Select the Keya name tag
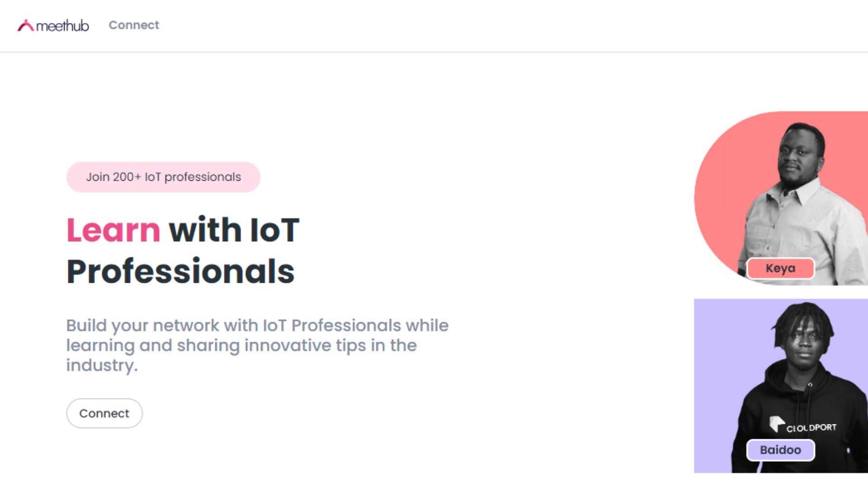This screenshot has width=868, height=488. (780, 268)
